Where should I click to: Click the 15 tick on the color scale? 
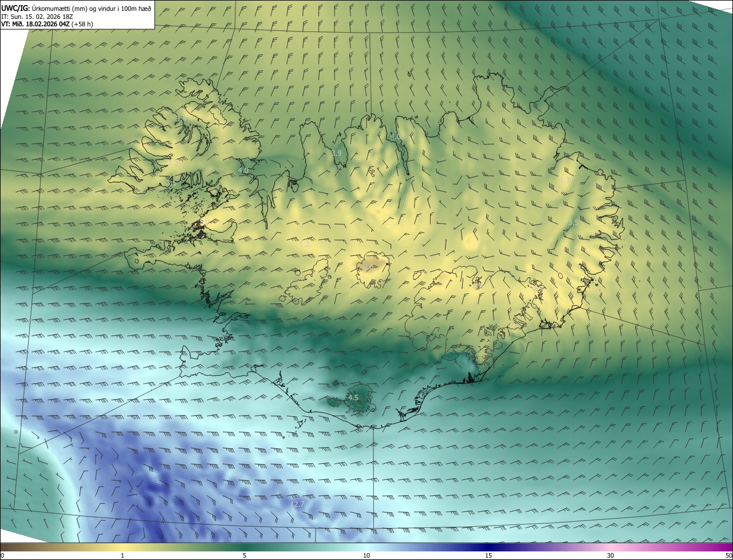pyautogui.click(x=488, y=555)
